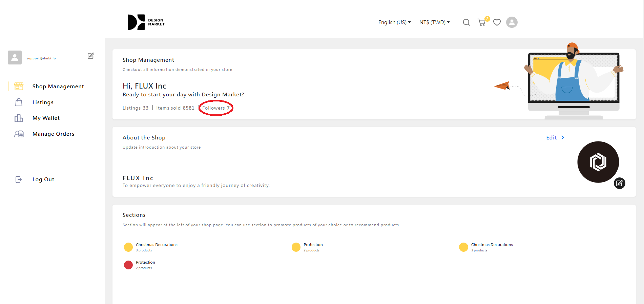This screenshot has width=644, height=304.
Task: Click the Log Out icon
Action: (x=19, y=179)
